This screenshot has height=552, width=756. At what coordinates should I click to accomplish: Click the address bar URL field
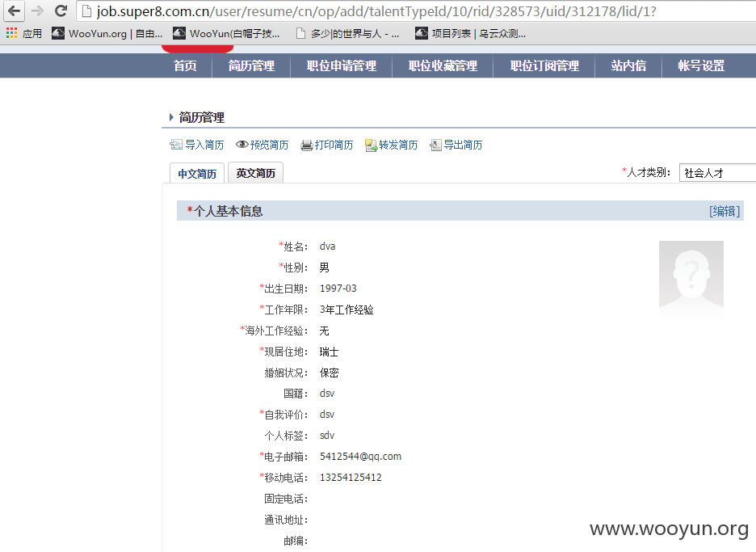pos(417,11)
